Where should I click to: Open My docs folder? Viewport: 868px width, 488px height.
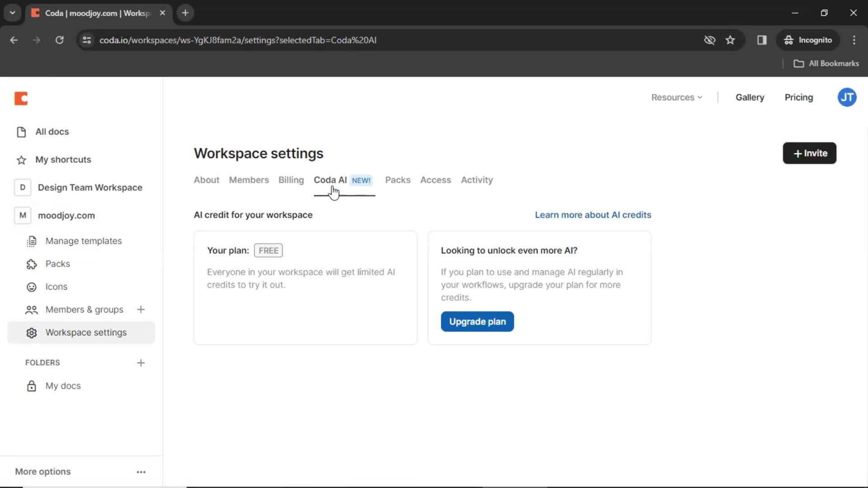pos(81,386)
